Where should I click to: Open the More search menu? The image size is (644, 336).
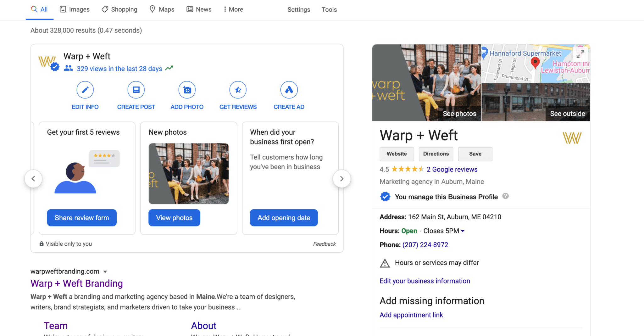coord(233,9)
